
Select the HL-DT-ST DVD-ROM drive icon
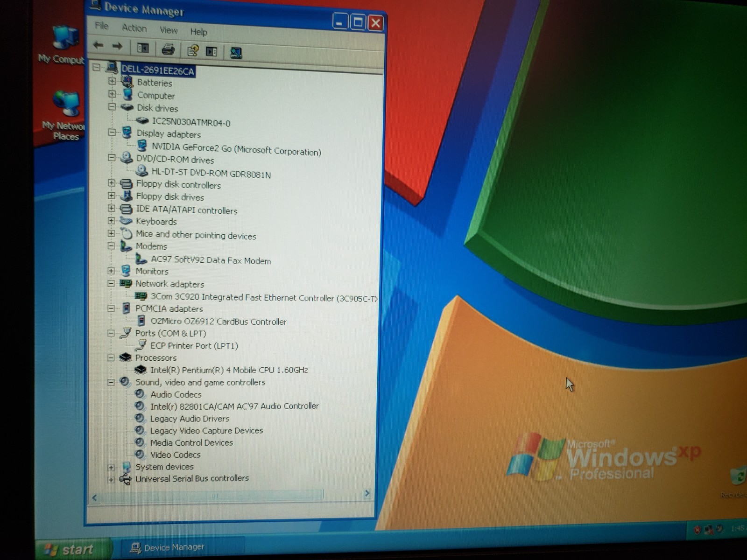[x=141, y=171]
